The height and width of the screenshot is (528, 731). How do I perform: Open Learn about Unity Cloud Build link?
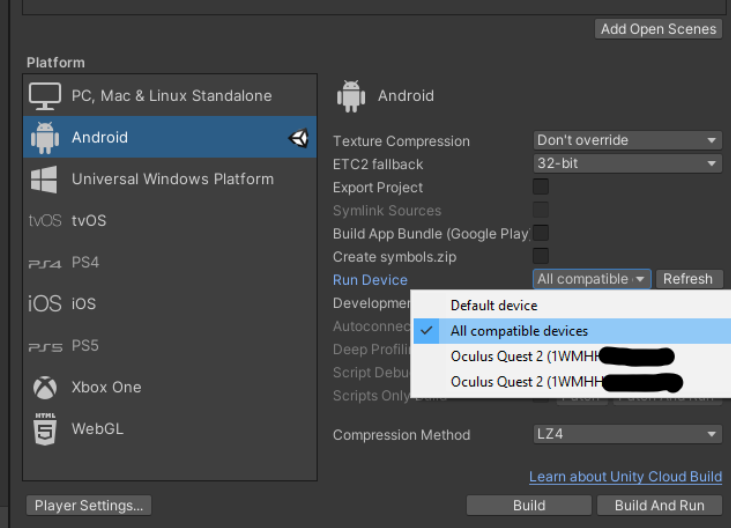tap(625, 477)
